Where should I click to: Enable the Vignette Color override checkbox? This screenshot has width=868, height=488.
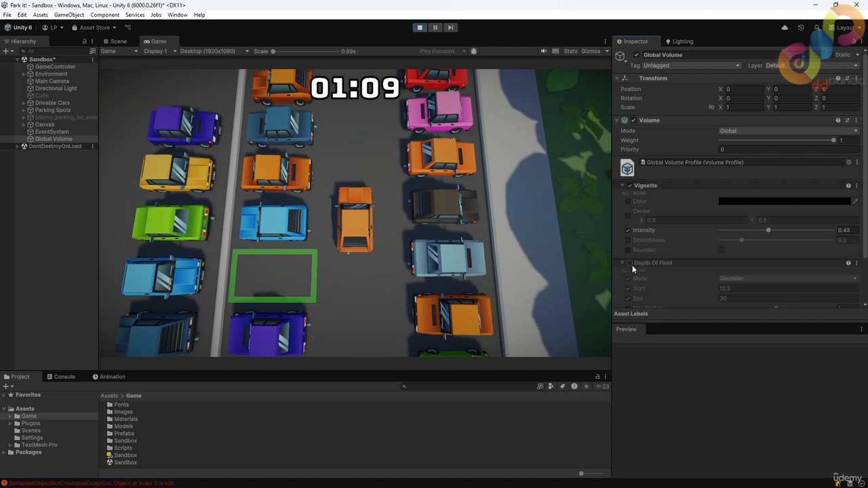(628, 201)
